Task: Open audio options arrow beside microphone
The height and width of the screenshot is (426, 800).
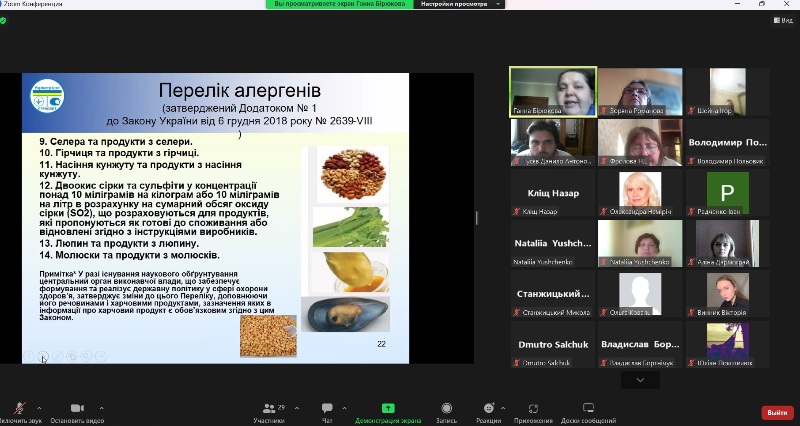Action: pyautogui.click(x=39, y=408)
